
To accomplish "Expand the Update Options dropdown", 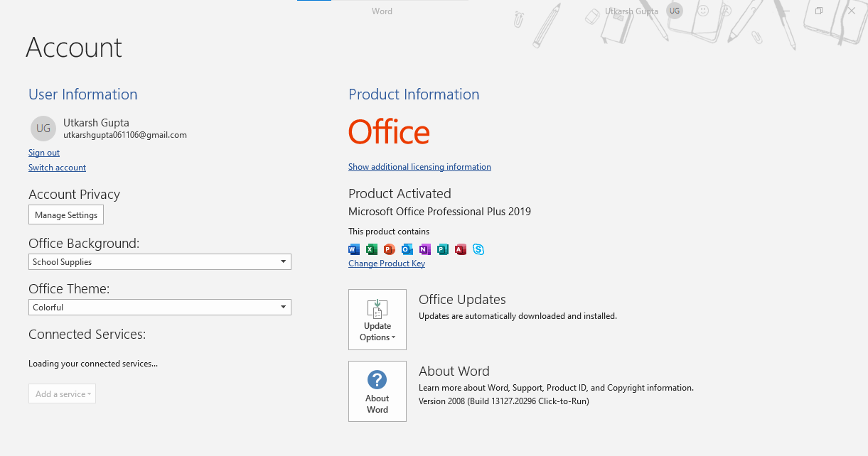I will pyautogui.click(x=377, y=320).
